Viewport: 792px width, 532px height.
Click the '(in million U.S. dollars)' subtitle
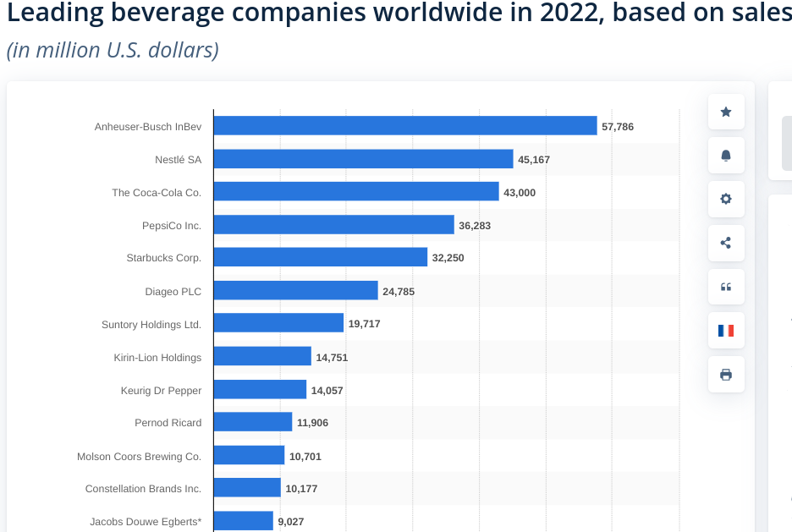[113, 50]
